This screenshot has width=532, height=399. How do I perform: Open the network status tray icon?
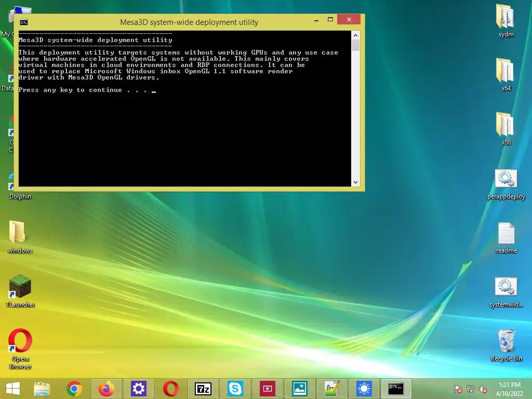tap(471, 389)
